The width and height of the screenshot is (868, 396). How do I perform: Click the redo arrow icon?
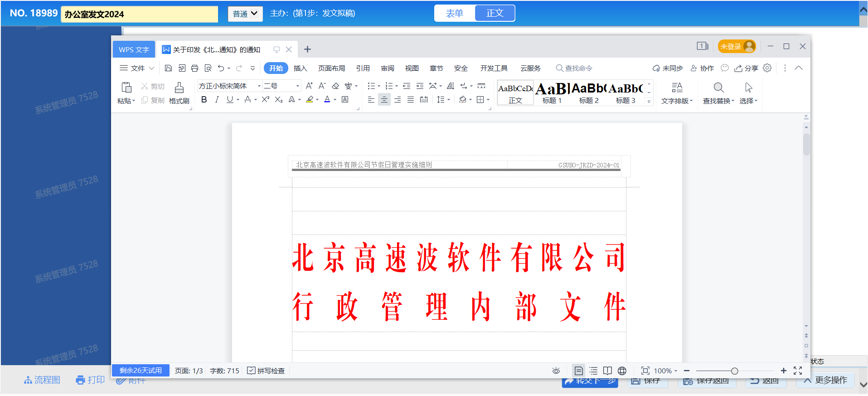(239, 68)
